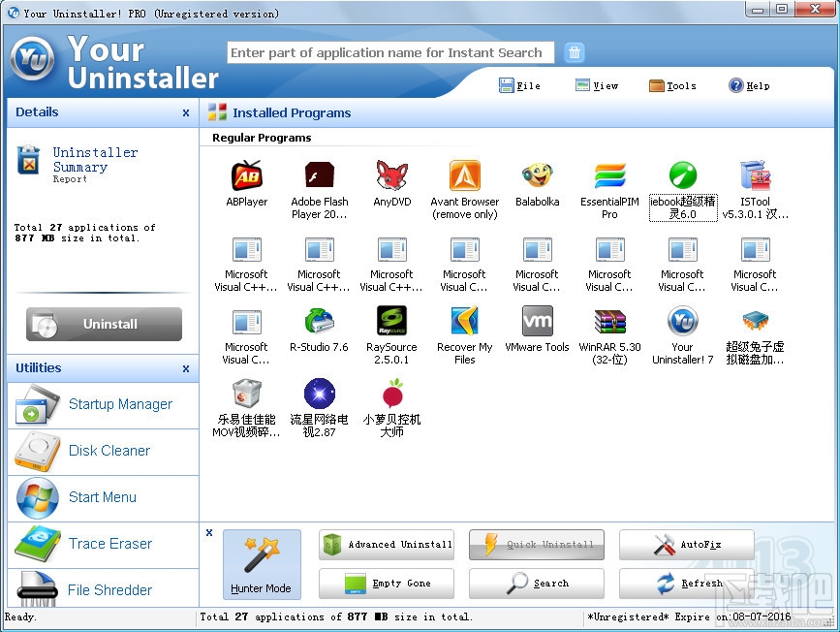840x632 pixels.
Task: Open the Trace Eraser utility
Action: 107,544
